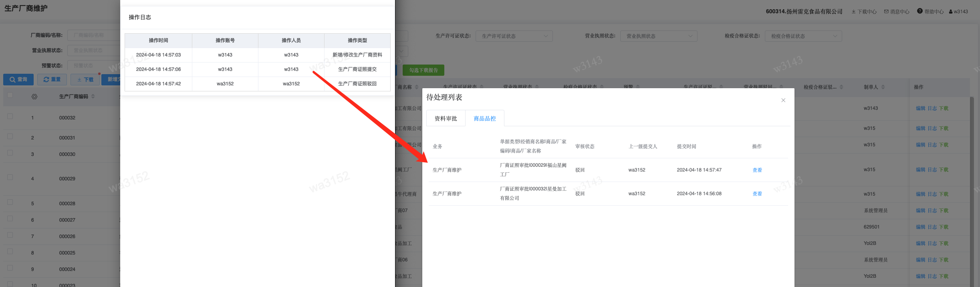
Task: Click the table settings gear icon
Action: point(34,97)
